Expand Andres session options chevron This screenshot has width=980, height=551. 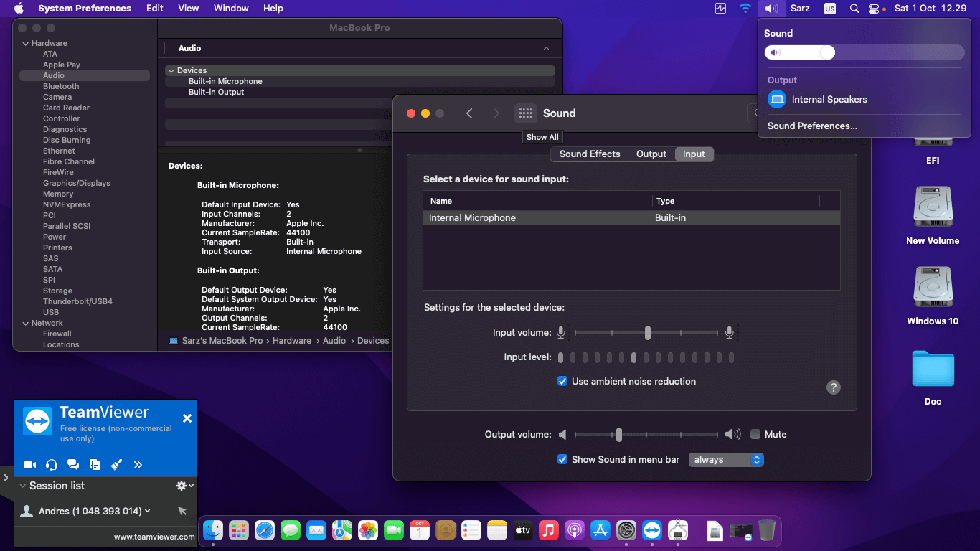pyautogui.click(x=148, y=511)
